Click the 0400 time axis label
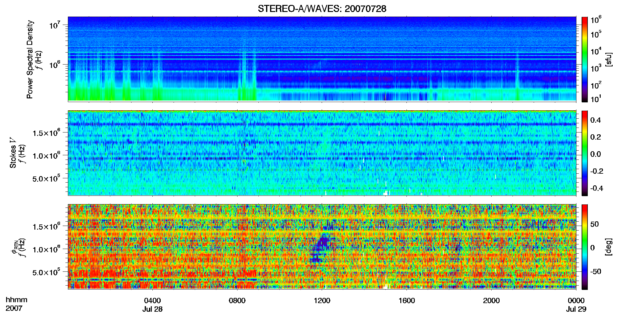The image size is (644, 332). pos(152,301)
